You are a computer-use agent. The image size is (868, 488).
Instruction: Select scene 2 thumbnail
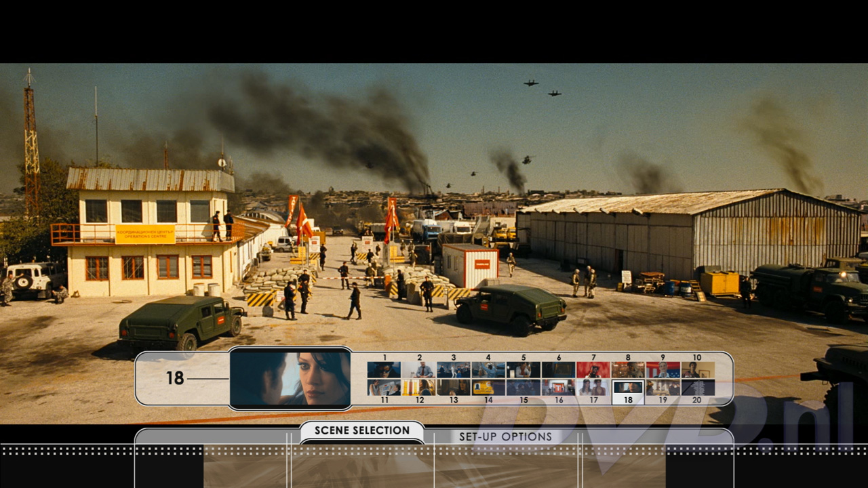click(419, 369)
